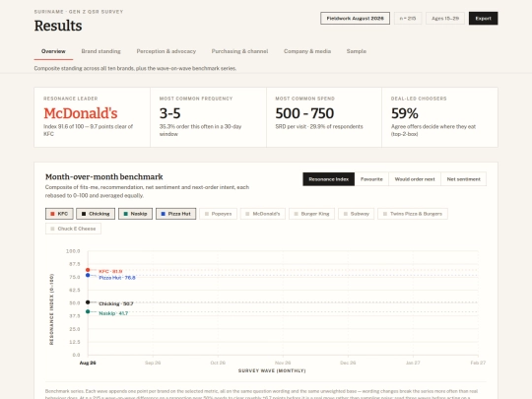
Task: Click the McDonald's resonance leader value
Action: [81, 113]
